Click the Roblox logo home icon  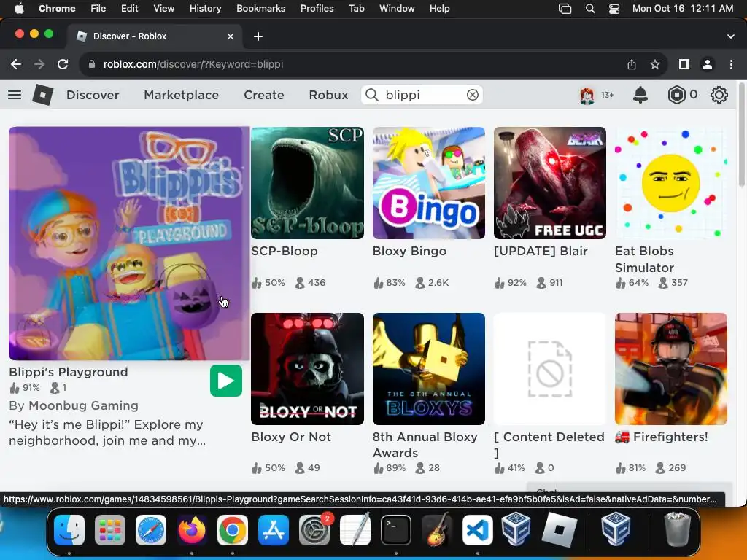click(x=42, y=95)
